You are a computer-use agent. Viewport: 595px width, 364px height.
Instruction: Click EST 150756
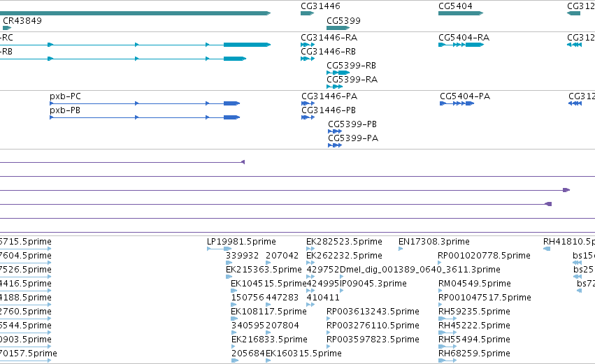pyautogui.click(x=248, y=298)
